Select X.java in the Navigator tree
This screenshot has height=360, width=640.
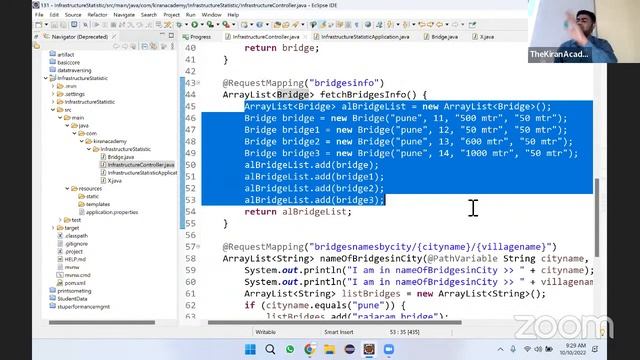pos(111,181)
